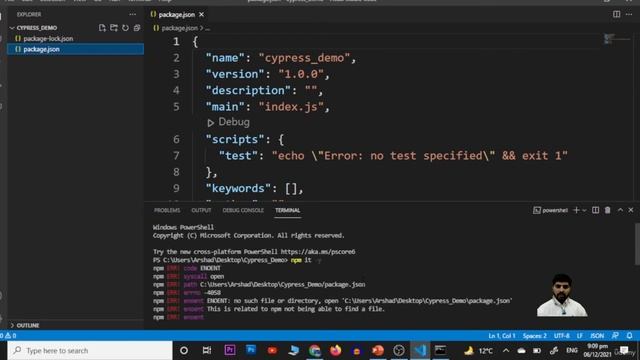Open errors and warnings status indicator

tap(8, 336)
